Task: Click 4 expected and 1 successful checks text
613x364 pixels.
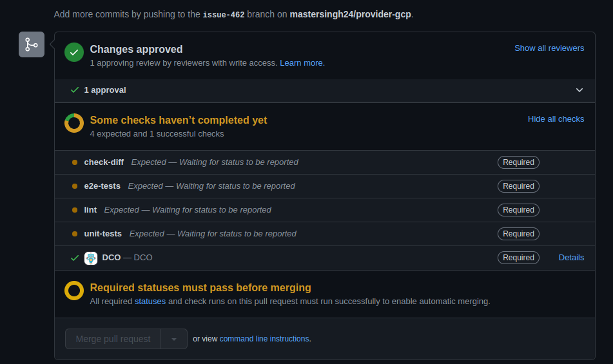Action: [157, 134]
